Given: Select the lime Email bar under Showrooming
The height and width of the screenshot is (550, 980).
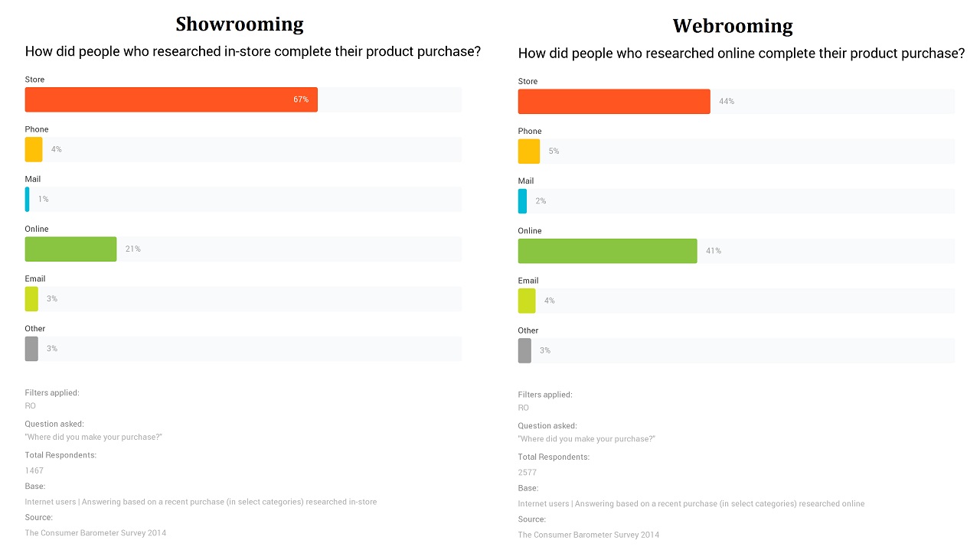Looking at the screenshot, I should [x=31, y=298].
